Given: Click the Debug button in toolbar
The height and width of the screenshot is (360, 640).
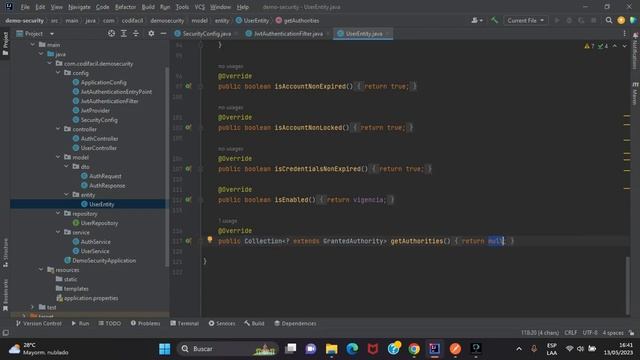Looking at the screenshot, I should coord(569,20).
